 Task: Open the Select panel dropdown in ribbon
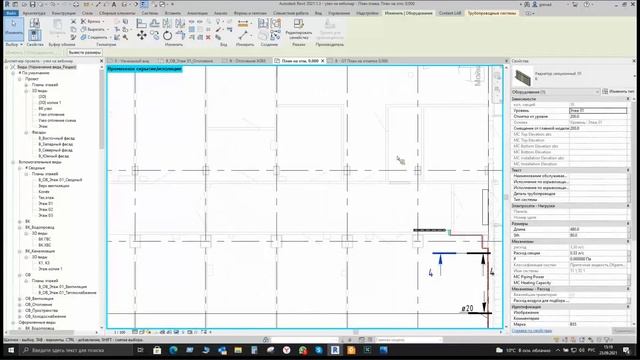tap(15, 44)
